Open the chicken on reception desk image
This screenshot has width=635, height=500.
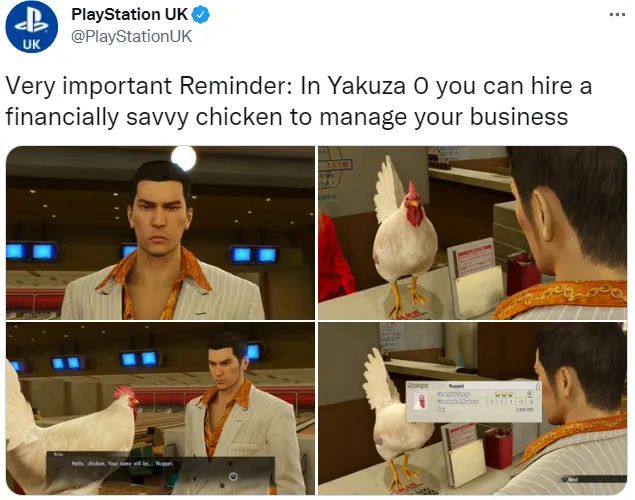pyautogui.click(x=472, y=233)
